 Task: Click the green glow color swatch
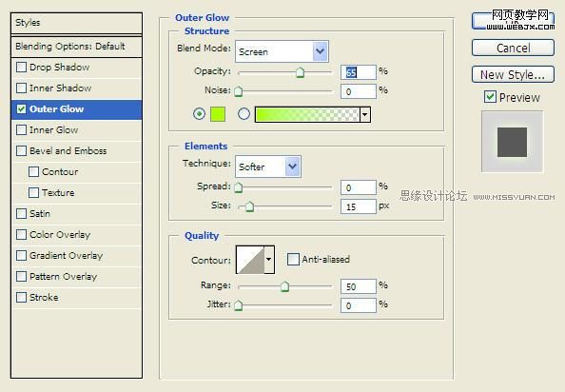(x=218, y=114)
